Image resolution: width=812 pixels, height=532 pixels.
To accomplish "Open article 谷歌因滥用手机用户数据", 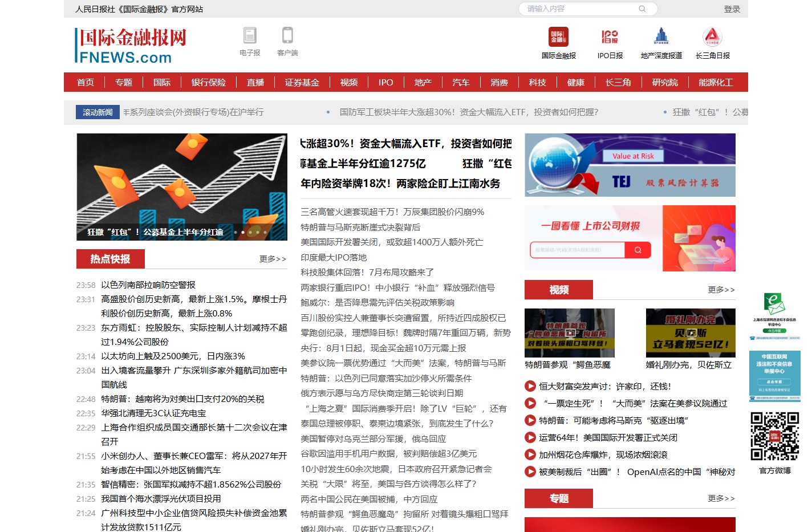I will [388, 454].
